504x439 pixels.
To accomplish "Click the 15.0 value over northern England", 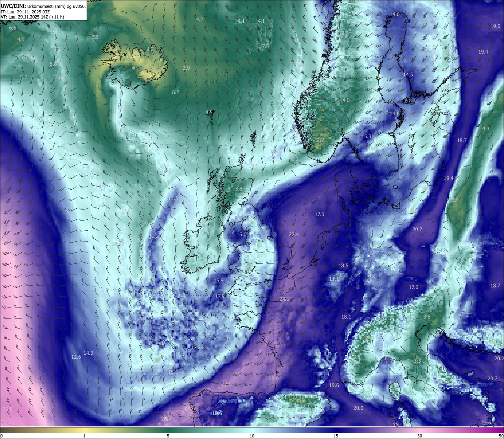I will (241, 234).
